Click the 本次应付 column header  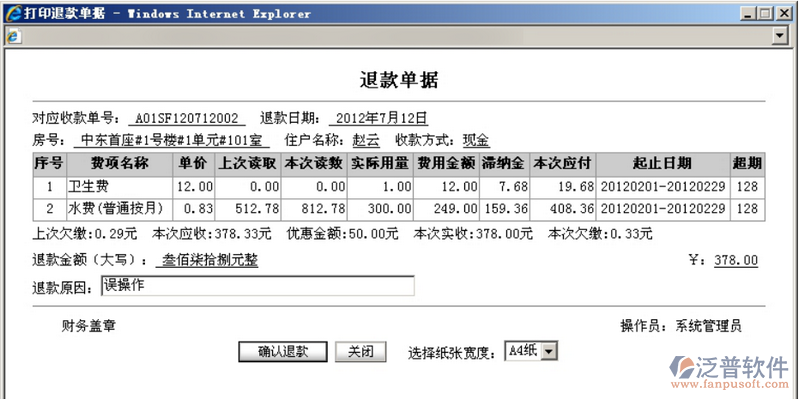(x=563, y=164)
